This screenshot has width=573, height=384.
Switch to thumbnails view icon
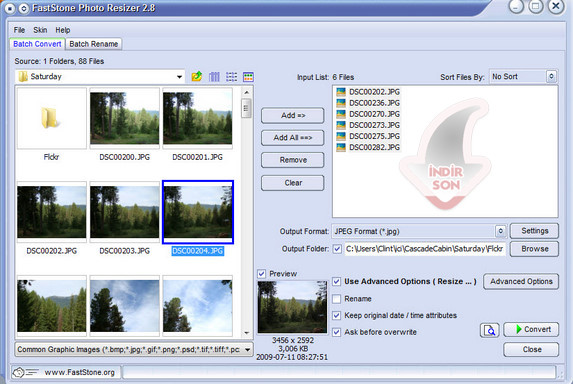(x=248, y=77)
